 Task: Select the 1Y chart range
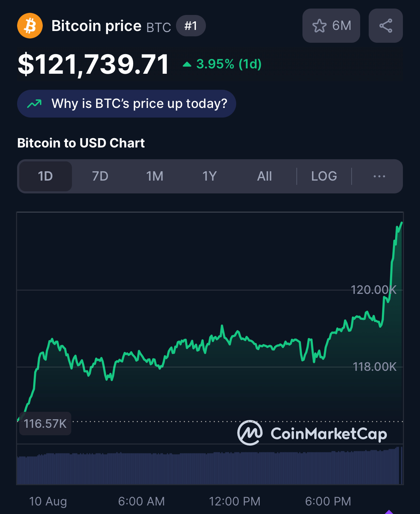209,176
